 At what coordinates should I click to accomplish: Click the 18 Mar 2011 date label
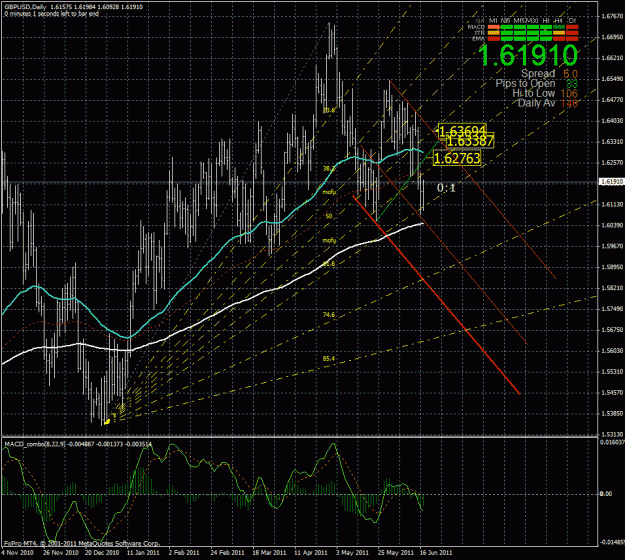pyautogui.click(x=269, y=553)
